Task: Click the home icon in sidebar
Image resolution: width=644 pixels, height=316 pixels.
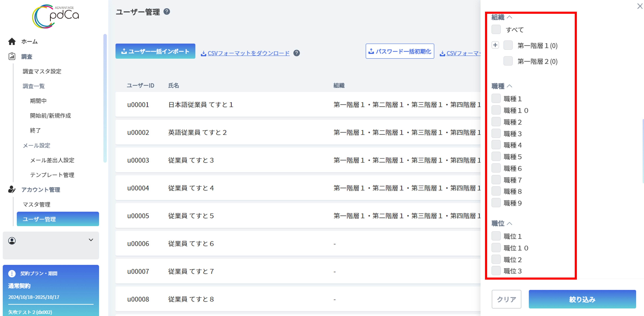Action: 12,41
